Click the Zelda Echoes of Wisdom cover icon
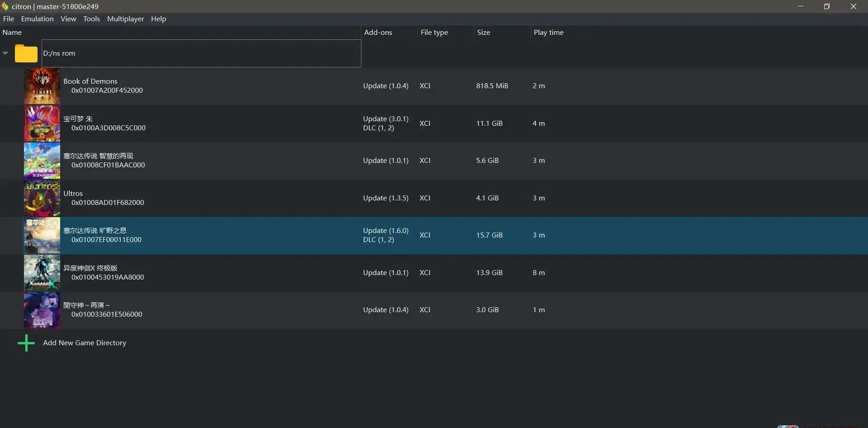Viewport: 868px width, 428px height. point(42,161)
